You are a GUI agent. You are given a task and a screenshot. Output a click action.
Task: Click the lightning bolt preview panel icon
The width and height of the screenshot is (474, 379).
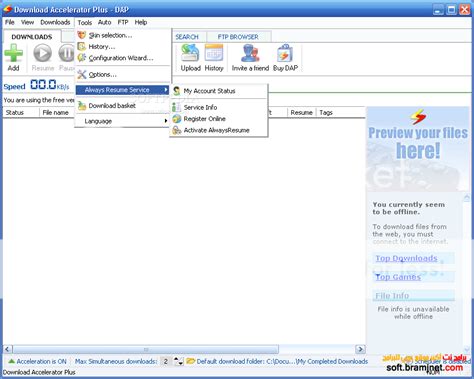tap(418, 117)
